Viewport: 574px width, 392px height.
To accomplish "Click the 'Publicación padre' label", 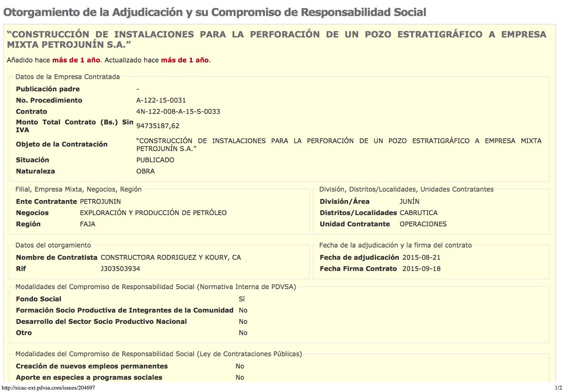I will point(48,89).
